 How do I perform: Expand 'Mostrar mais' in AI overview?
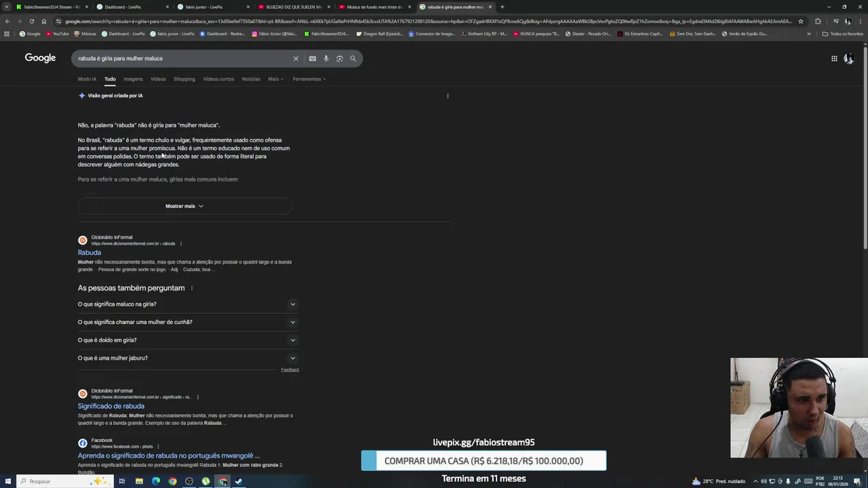184,206
